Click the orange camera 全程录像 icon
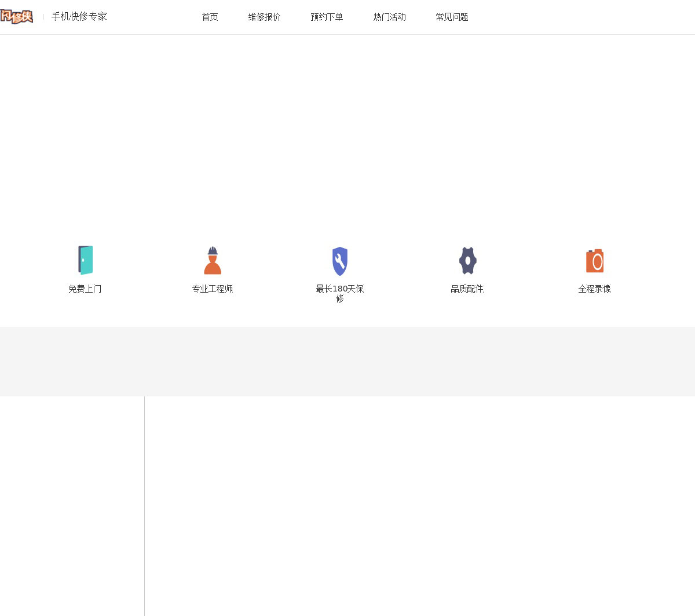The height and width of the screenshot is (616, 695). coord(595,261)
